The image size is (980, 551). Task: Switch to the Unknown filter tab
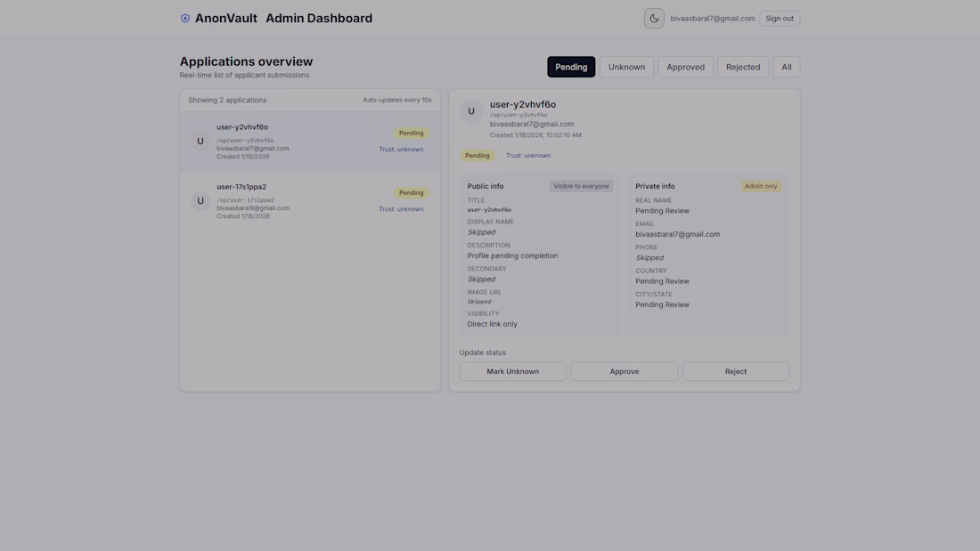tap(626, 67)
